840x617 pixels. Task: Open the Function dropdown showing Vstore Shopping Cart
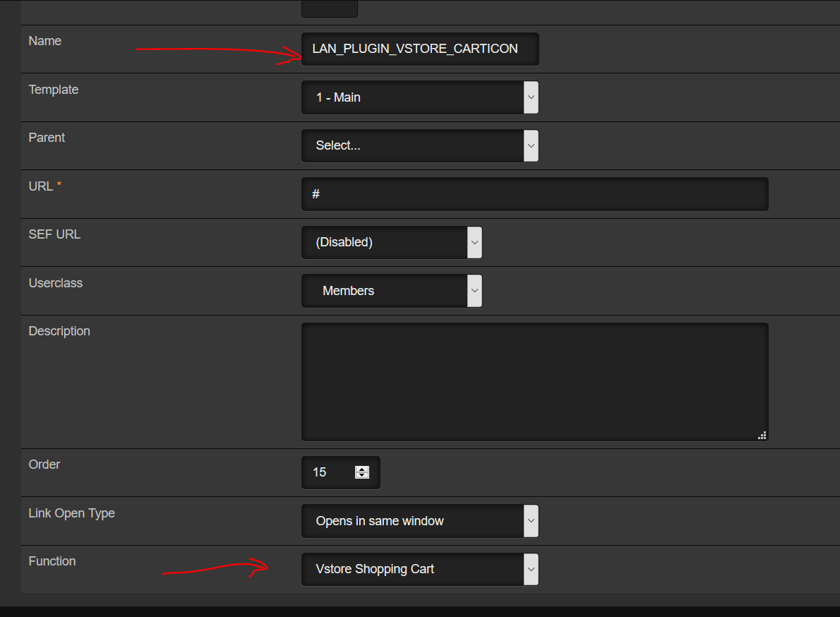pyautogui.click(x=420, y=569)
